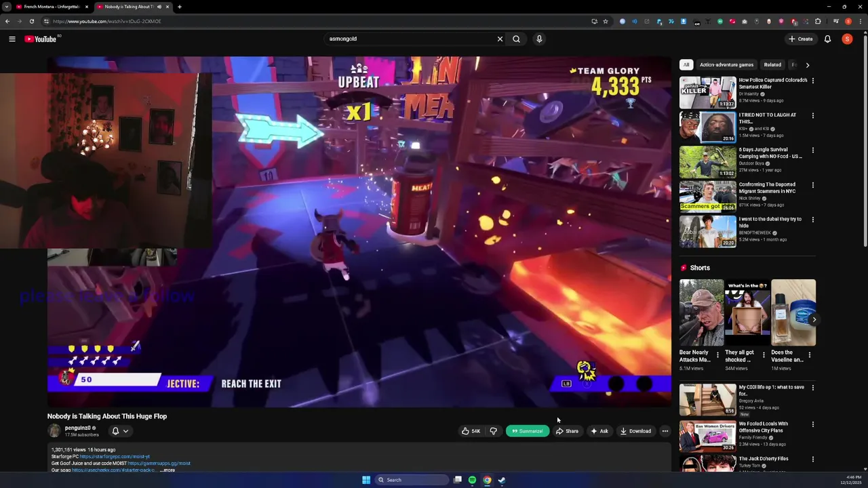Bookmark this page with star icon
Image resolution: width=868 pixels, height=488 pixels.
[x=606, y=21]
